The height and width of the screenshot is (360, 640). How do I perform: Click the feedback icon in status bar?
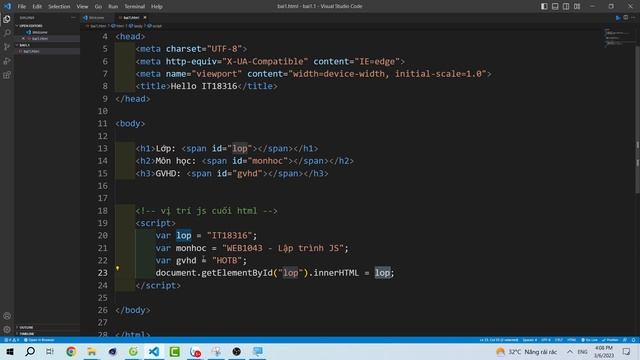point(625,340)
